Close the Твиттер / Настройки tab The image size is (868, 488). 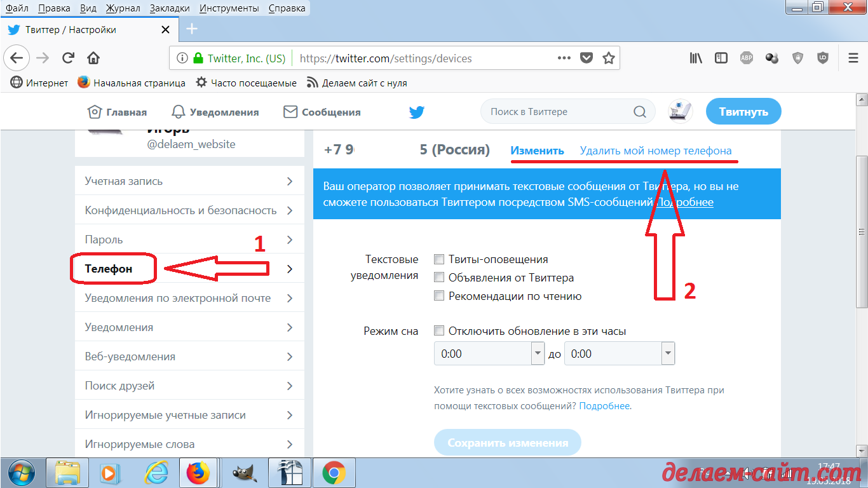tap(165, 29)
